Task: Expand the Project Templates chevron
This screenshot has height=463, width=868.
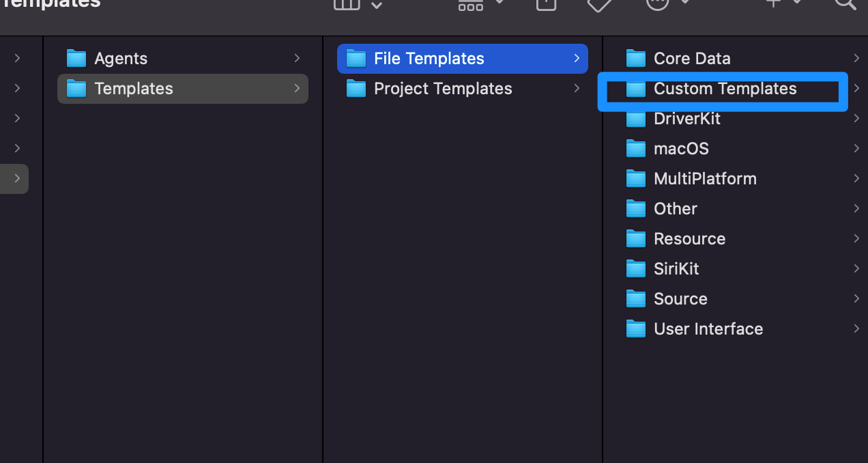Action: pos(577,89)
